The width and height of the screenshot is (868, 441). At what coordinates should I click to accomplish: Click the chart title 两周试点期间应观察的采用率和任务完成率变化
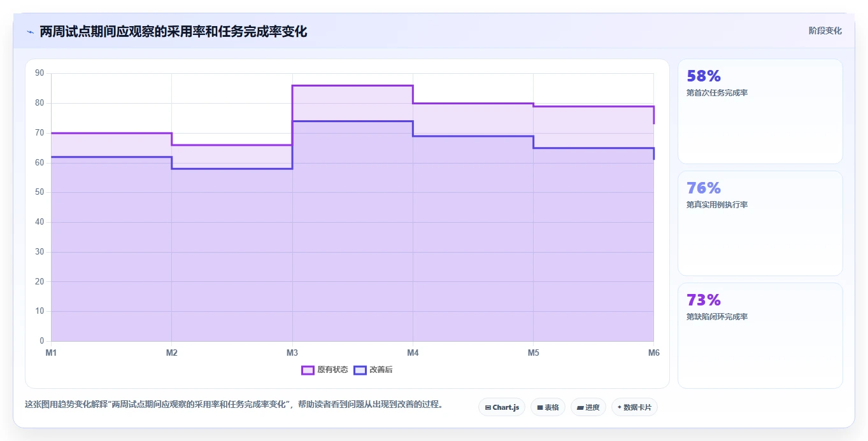pos(173,31)
